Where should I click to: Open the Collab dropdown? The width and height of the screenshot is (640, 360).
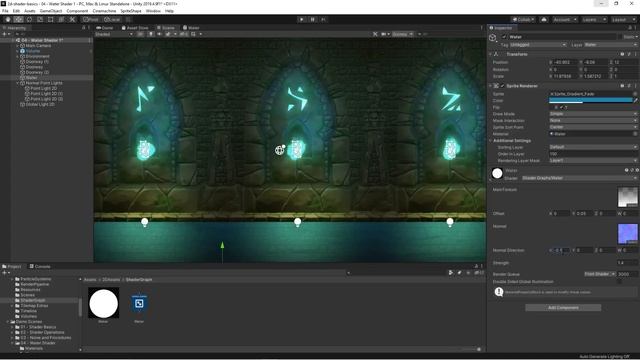[x=523, y=19]
